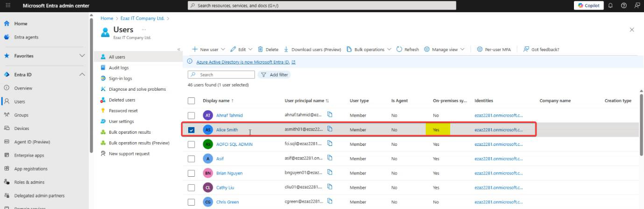Open Groups in the left navigation
The height and width of the screenshot is (209, 644).
pos(21,115)
